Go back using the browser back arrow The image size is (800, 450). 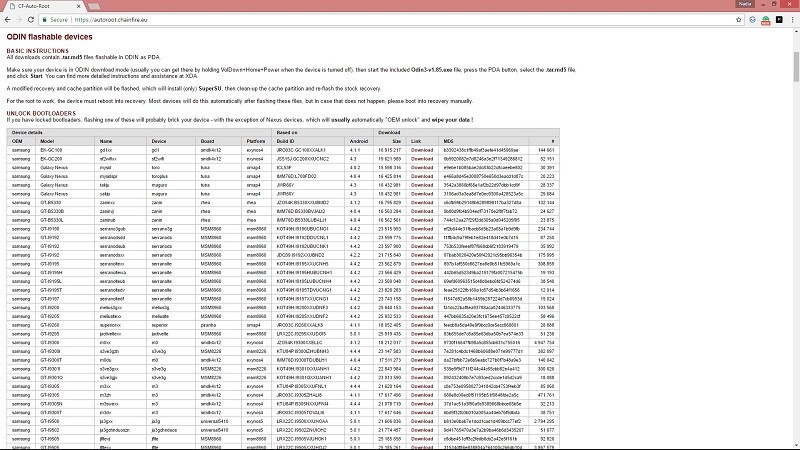[x=7, y=20]
